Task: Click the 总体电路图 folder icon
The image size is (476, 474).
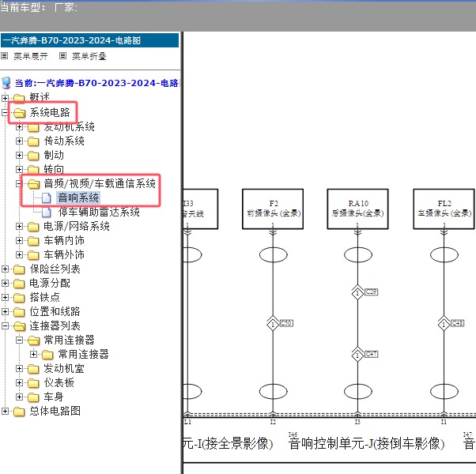Action: tap(19, 412)
